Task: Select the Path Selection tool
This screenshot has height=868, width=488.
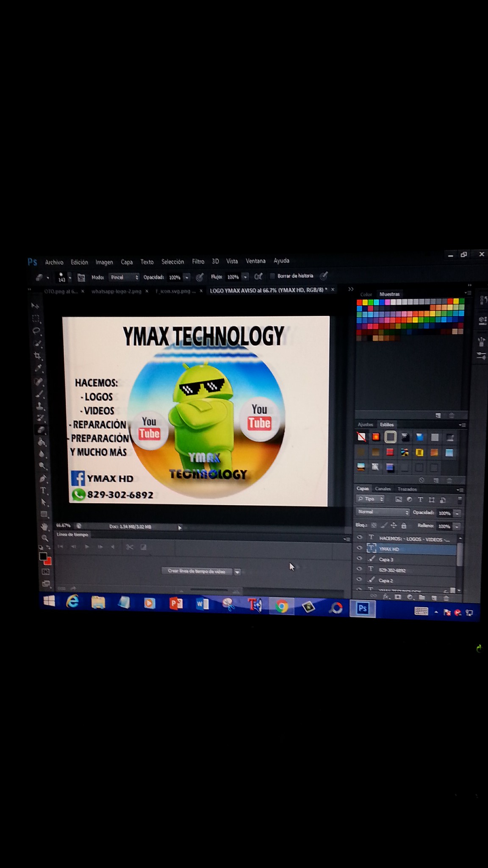Action: [x=43, y=502]
